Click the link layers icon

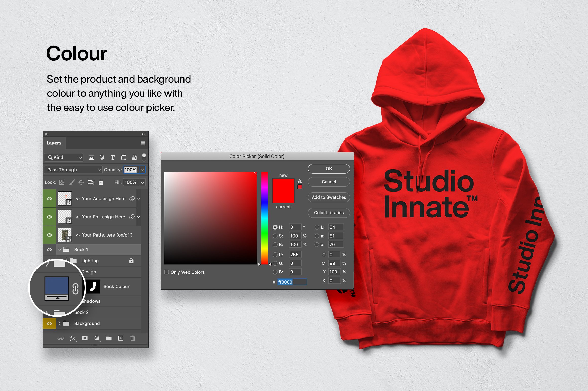click(59, 338)
